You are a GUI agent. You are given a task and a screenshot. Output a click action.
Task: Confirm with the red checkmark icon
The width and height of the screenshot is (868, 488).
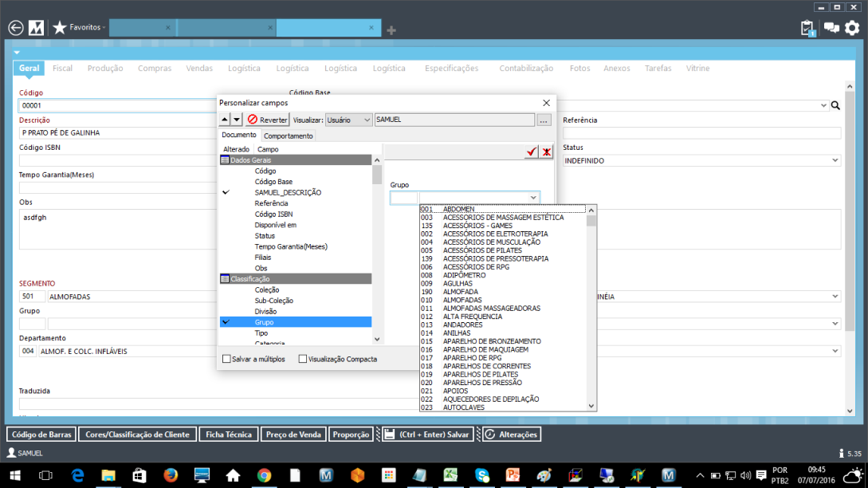[x=532, y=152]
